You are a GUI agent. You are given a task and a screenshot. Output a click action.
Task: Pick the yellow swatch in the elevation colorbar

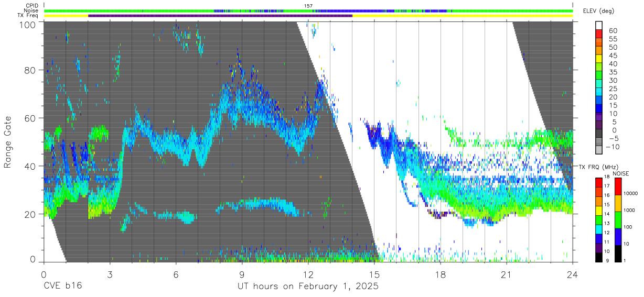tap(600, 60)
